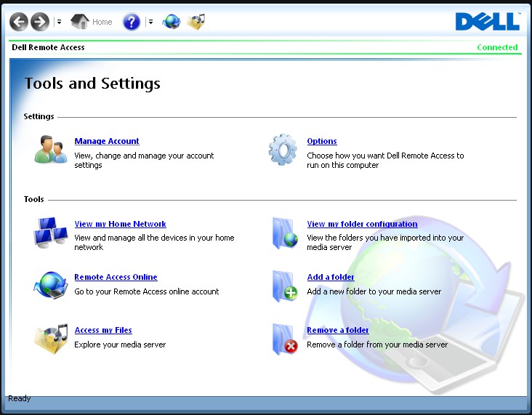Open the Manage Account link
Screen dimensions: 532x415
click(107, 141)
